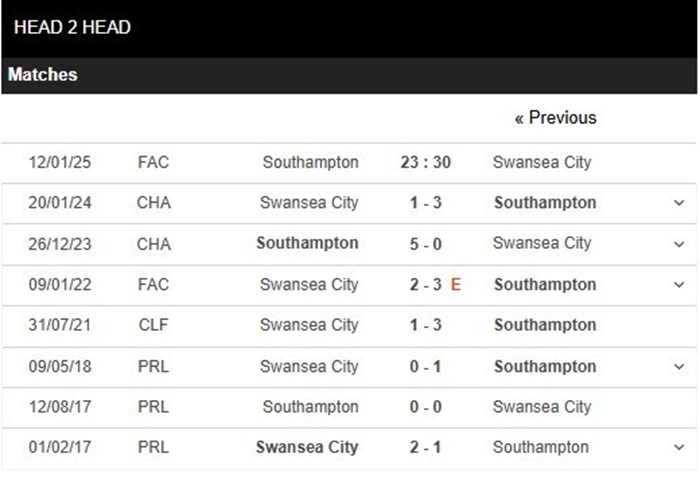Open Southampton home team on 12/01/25
Screen dimensions: 700x481
point(310,162)
